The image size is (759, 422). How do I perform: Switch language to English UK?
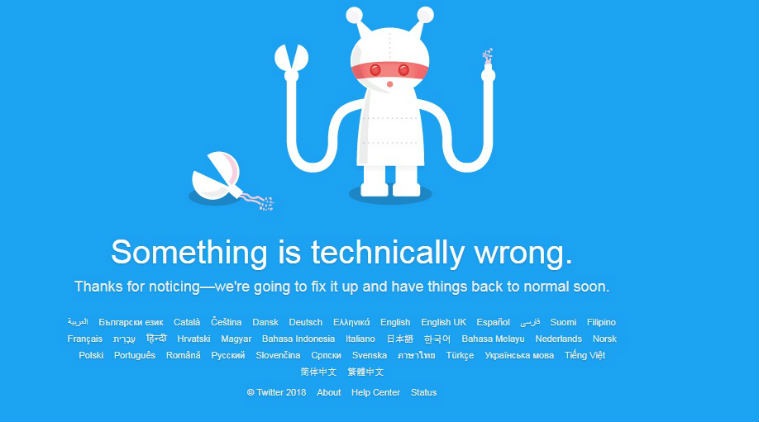pyautogui.click(x=443, y=322)
